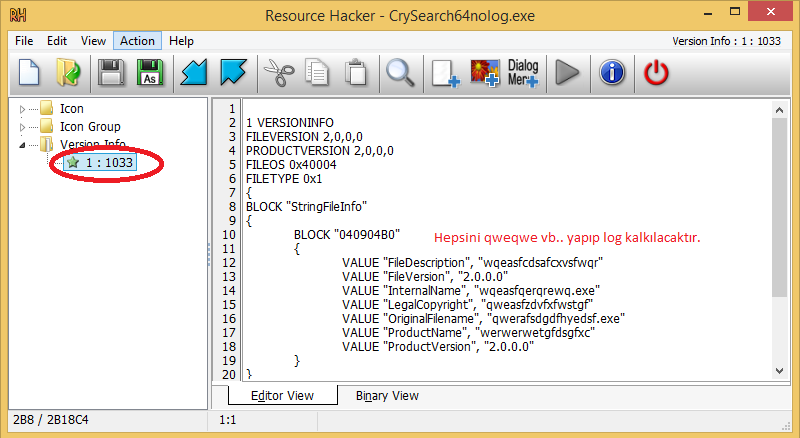Switch to the Binary View tab

387,396
